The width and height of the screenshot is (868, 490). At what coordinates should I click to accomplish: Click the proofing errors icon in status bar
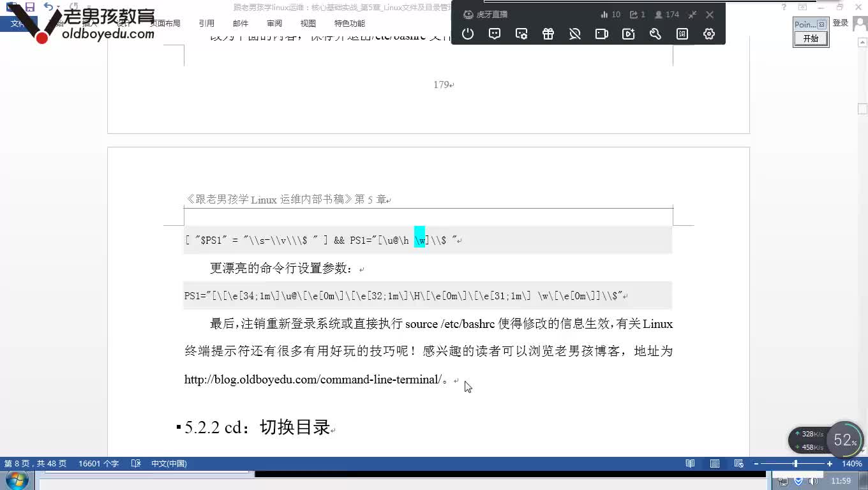coord(135,464)
